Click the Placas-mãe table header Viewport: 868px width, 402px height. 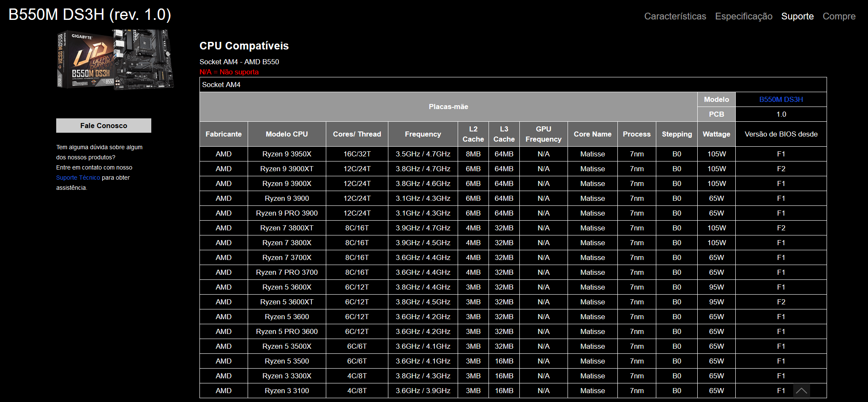(448, 107)
